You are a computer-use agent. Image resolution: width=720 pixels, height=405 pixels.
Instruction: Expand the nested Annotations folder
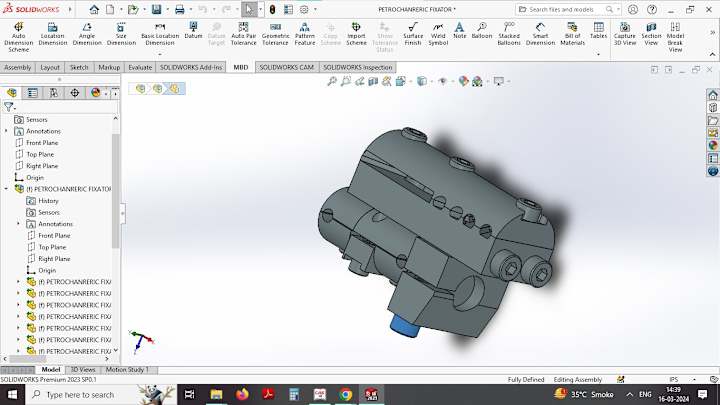coord(18,224)
